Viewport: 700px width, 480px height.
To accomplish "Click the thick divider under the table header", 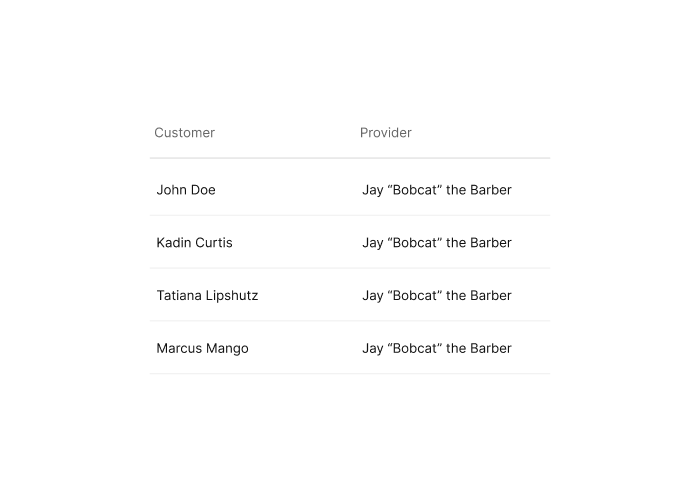I will pyautogui.click(x=350, y=158).
